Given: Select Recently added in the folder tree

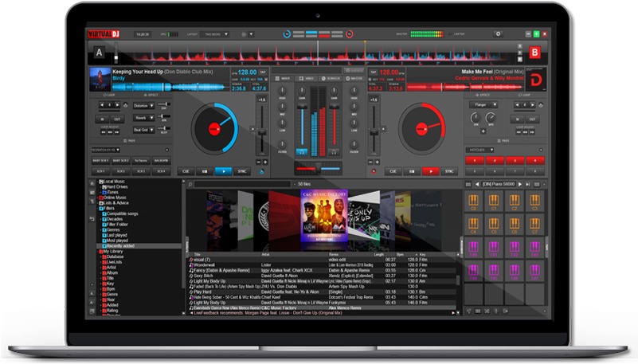Looking at the screenshot, I should pyautogui.click(x=119, y=247).
